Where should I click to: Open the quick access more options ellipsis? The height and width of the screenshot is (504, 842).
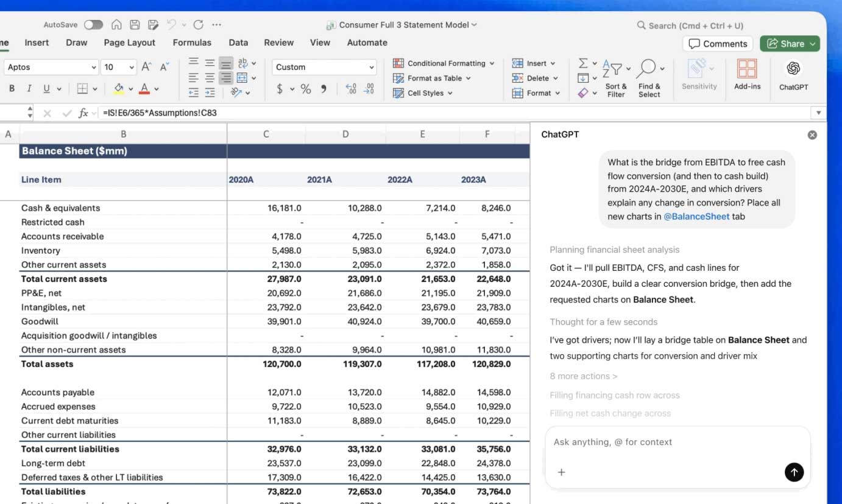tap(217, 25)
